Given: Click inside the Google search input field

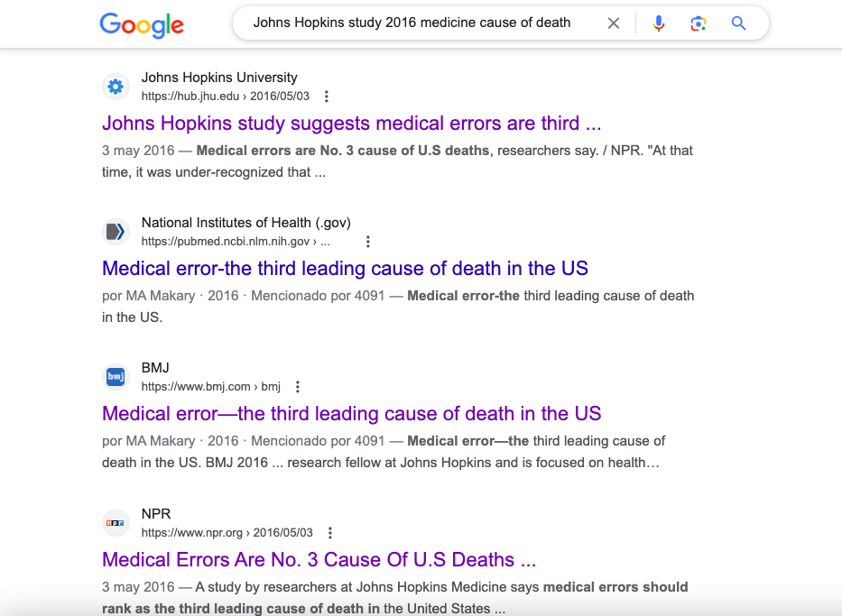Looking at the screenshot, I should point(412,23).
